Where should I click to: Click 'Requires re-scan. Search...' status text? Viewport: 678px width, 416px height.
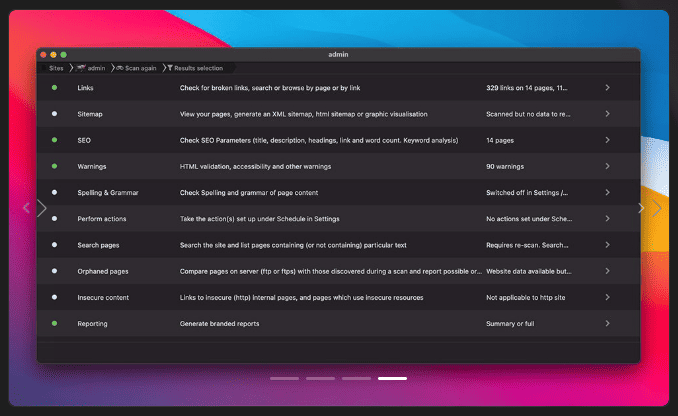point(527,245)
